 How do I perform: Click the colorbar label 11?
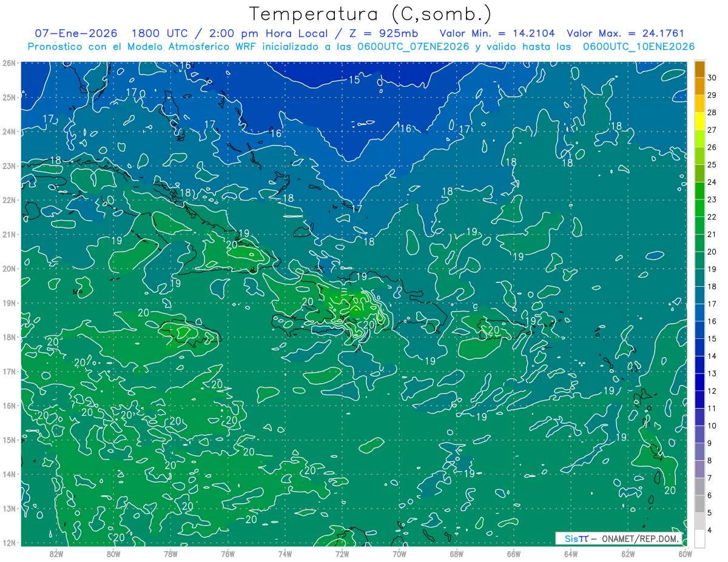click(712, 408)
